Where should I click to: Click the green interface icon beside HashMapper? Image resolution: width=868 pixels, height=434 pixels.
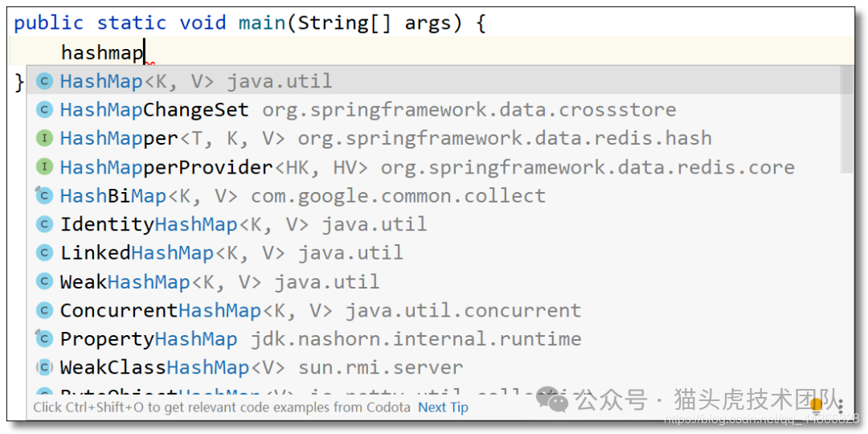[x=43, y=138]
